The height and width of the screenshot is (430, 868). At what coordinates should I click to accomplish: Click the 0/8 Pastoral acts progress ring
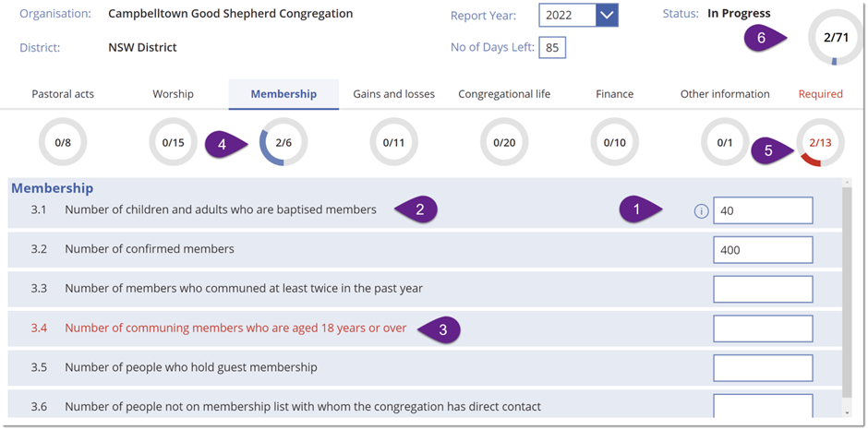[x=63, y=142]
